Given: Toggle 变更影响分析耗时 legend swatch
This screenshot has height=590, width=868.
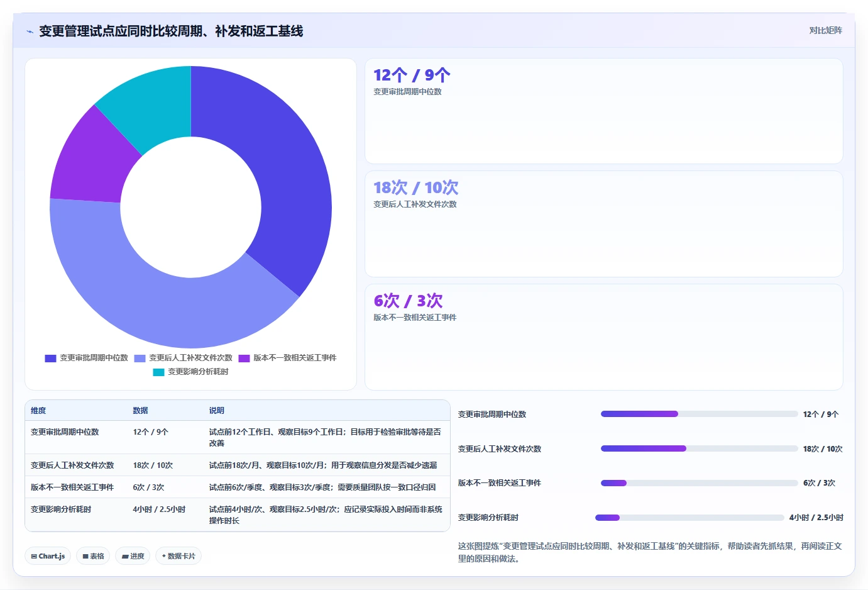Looking at the screenshot, I should point(158,372).
